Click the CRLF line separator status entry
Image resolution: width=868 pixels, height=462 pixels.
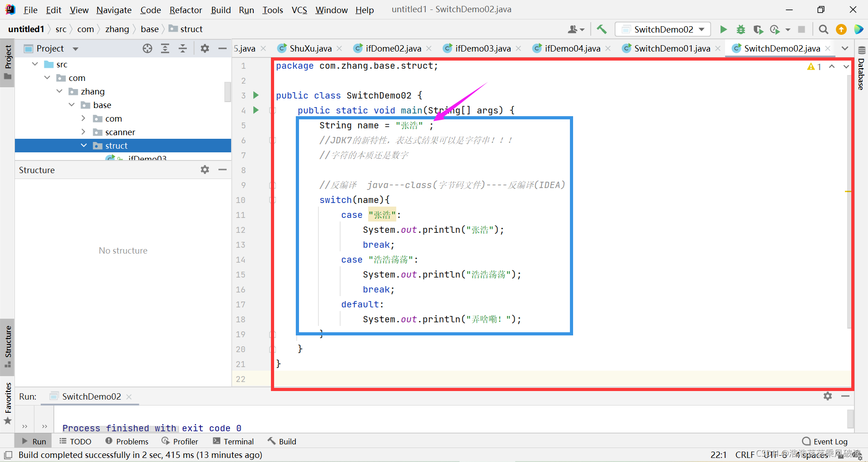[745, 455]
